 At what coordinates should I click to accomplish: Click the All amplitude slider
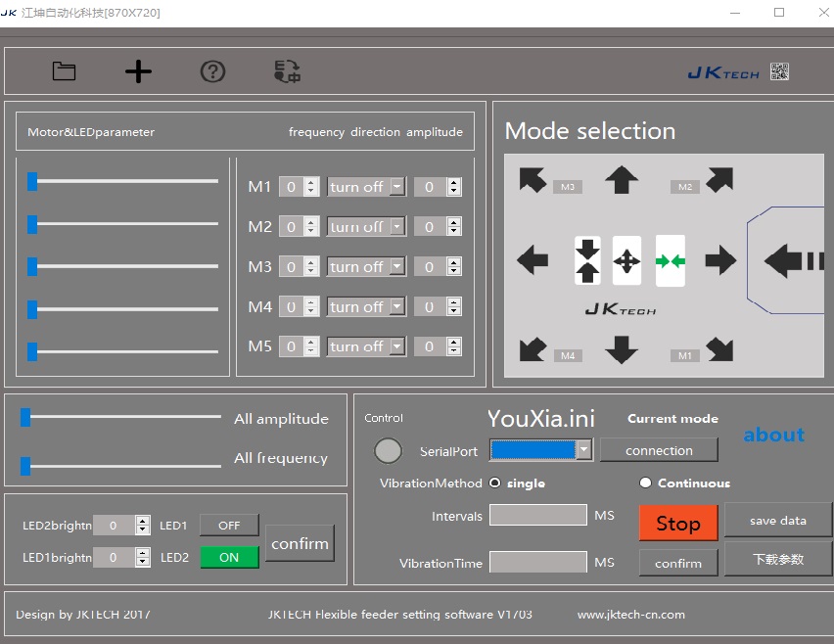coord(120,418)
